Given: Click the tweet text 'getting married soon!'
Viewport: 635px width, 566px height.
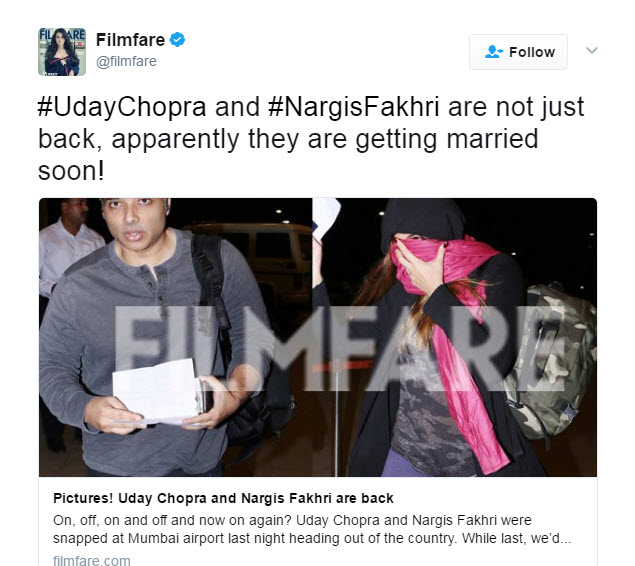Looking at the screenshot, I should tap(288, 155).
